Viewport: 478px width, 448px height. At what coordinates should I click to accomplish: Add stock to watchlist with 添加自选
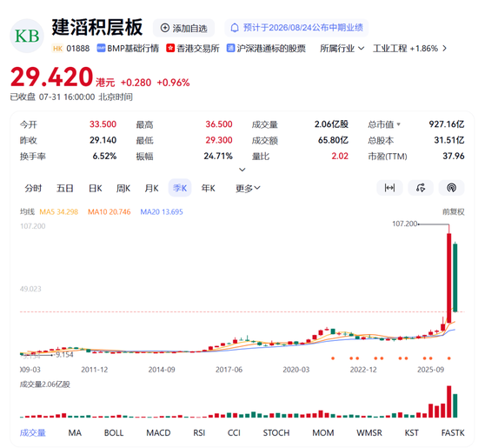[184, 29]
